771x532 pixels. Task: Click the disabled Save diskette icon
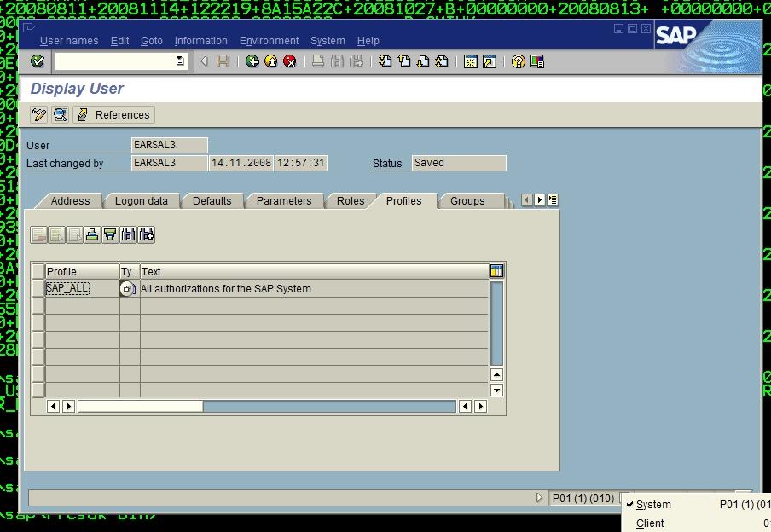[223, 61]
